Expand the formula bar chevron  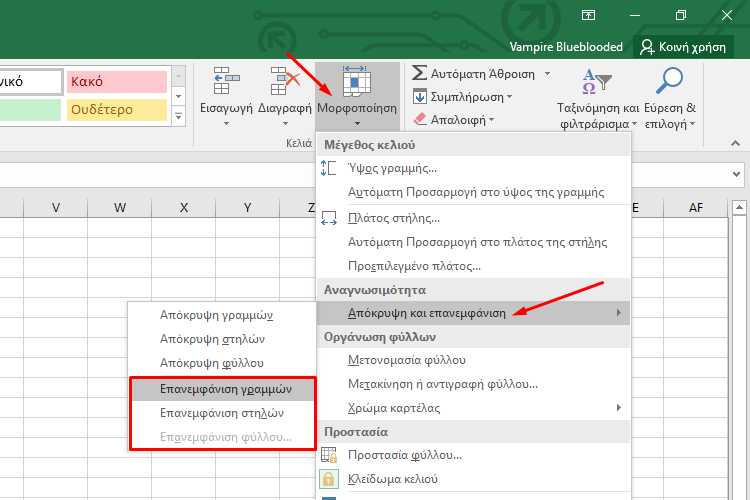click(737, 175)
